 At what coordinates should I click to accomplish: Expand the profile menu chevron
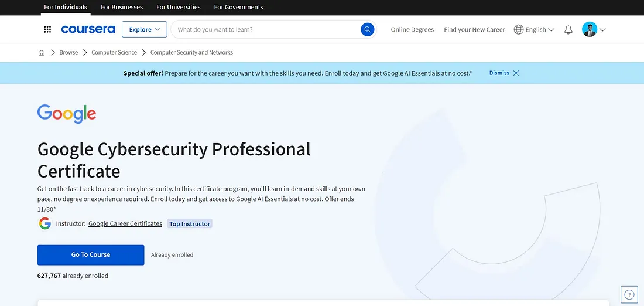pos(602,30)
